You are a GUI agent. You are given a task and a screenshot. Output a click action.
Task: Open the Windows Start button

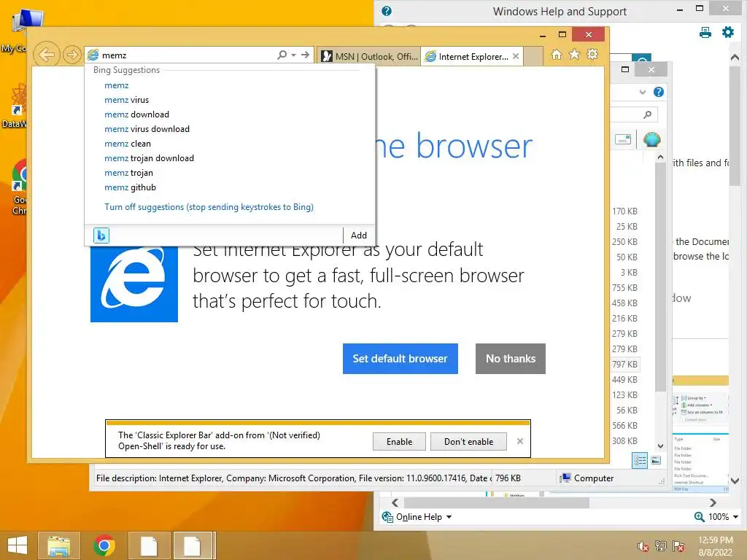tap(18, 545)
